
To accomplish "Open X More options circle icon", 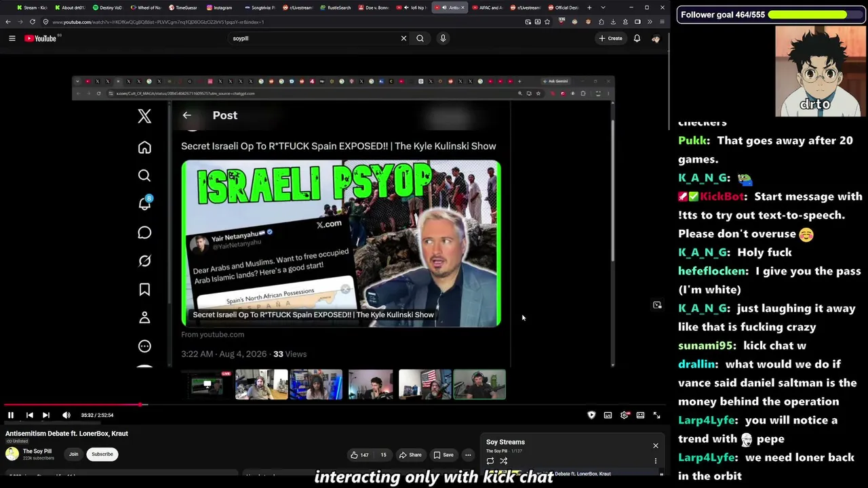I will pyautogui.click(x=144, y=346).
